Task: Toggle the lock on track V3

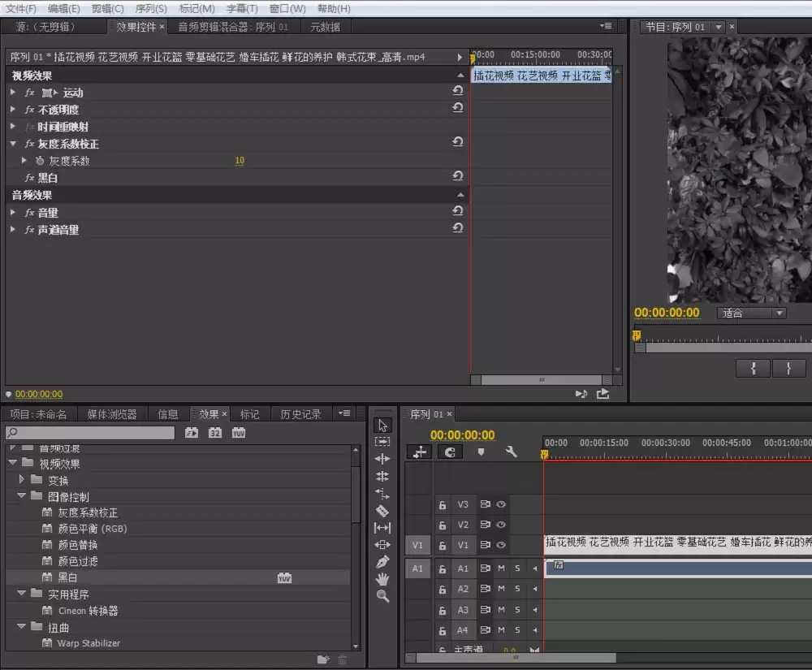Action: coord(443,504)
